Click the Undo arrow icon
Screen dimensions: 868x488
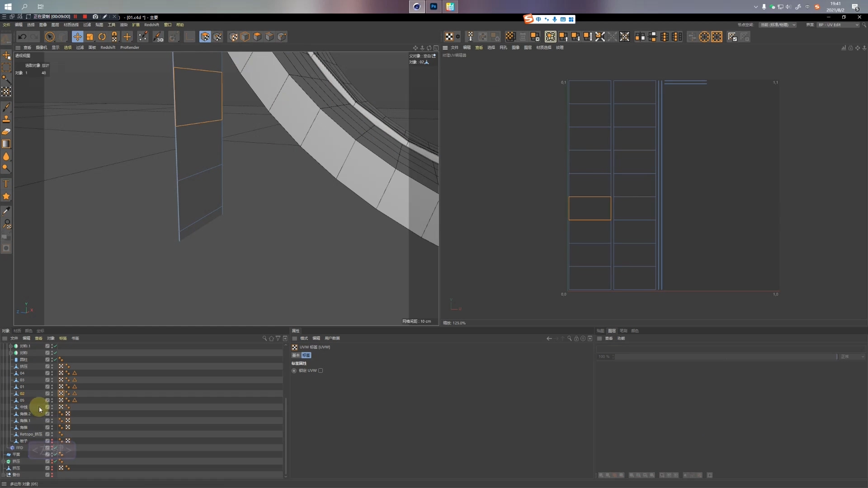22,37
